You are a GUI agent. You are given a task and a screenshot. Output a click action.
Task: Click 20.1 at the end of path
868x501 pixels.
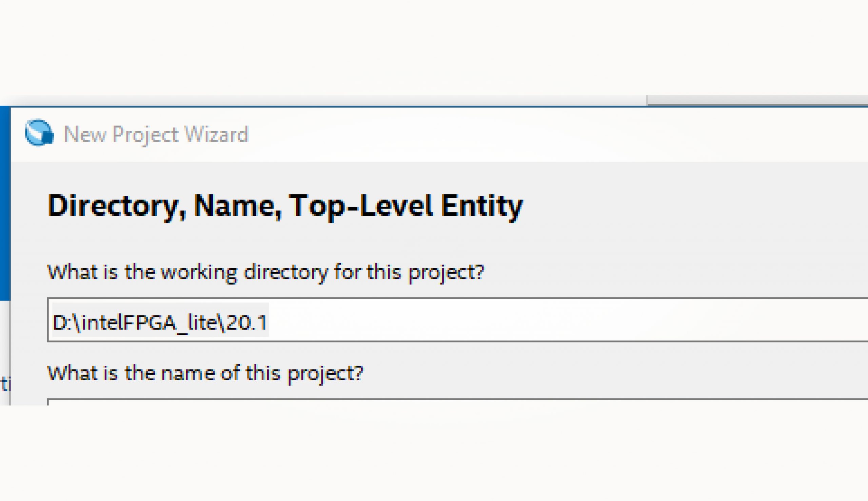pos(246,323)
